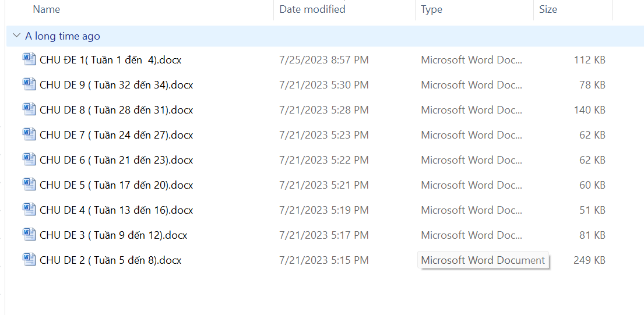Viewport: 644px width, 315px height.
Task: Click Word icon of CHU DE 6 file
Action: point(29,159)
